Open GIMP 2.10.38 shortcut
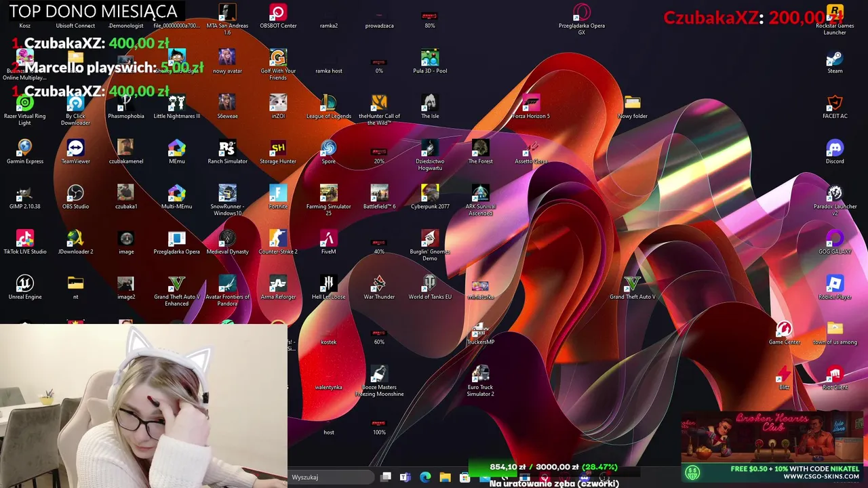 (x=25, y=194)
